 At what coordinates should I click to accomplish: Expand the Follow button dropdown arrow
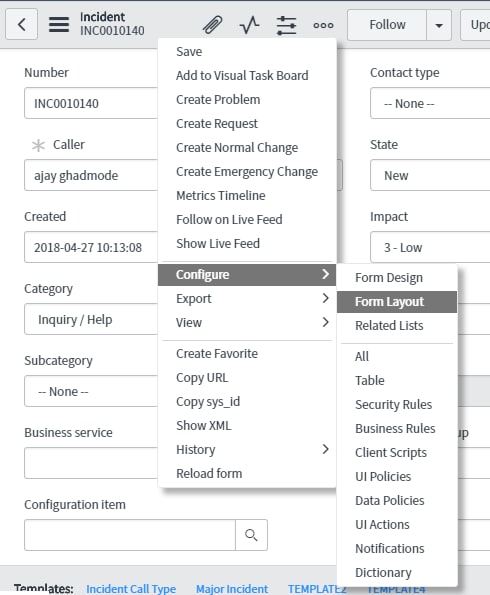(439, 25)
